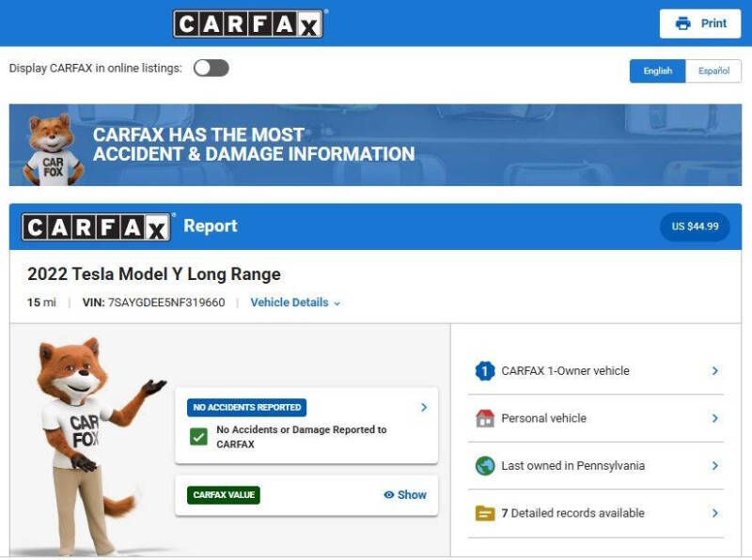Click the house icon for Personal vehicle
Image resolution: width=752 pixels, height=560 pixels.
(x=485, y=418)
